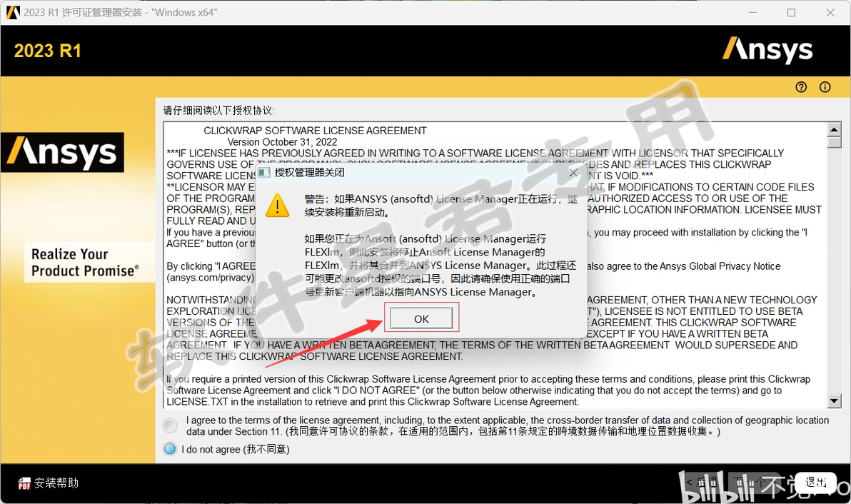Click the '2023 R1' version label
This screenshot has width=851, height=504.
(48, 51)
